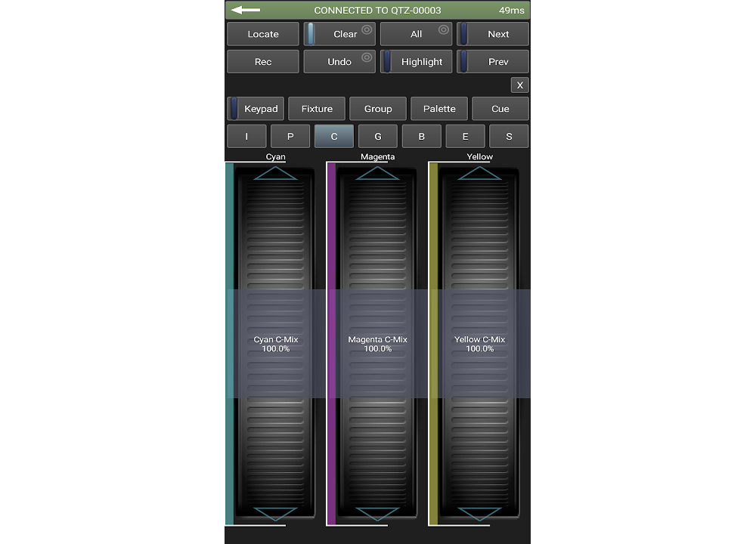Viewport: 756px width, 544px height.
Task: Close the attribute panel with the X button
Action: coord(520,85)
